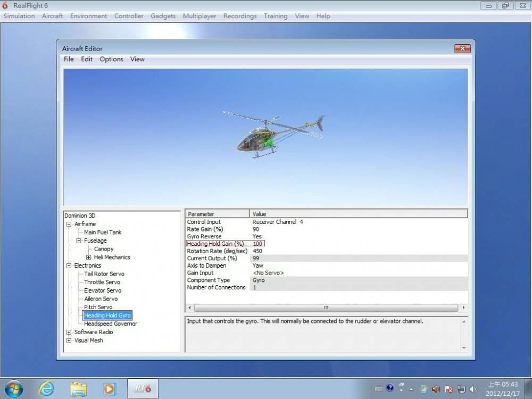Launch Internet Explorer from the taskbar

click(46, 389)
